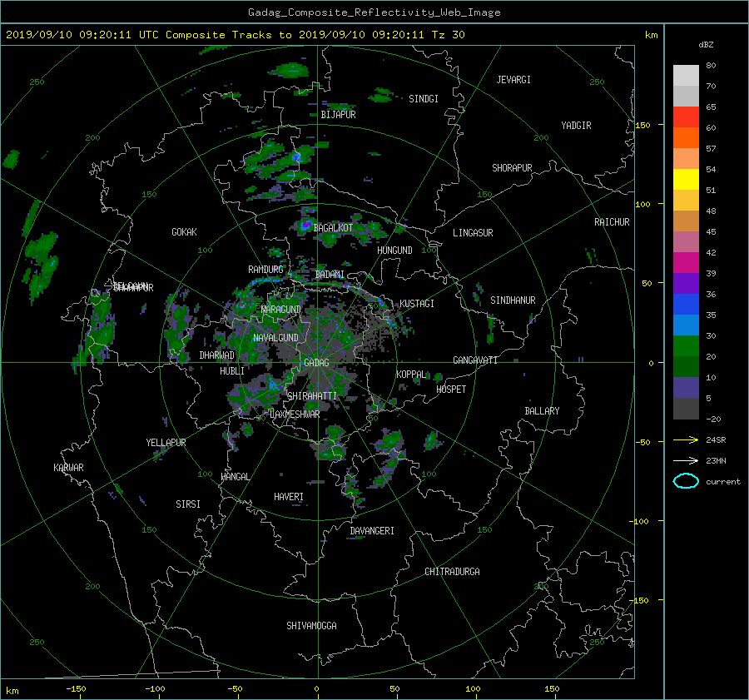Select the HANGAL city label
Image resolution: width=749 pixels, height=700 pixels.
point(235,477)
